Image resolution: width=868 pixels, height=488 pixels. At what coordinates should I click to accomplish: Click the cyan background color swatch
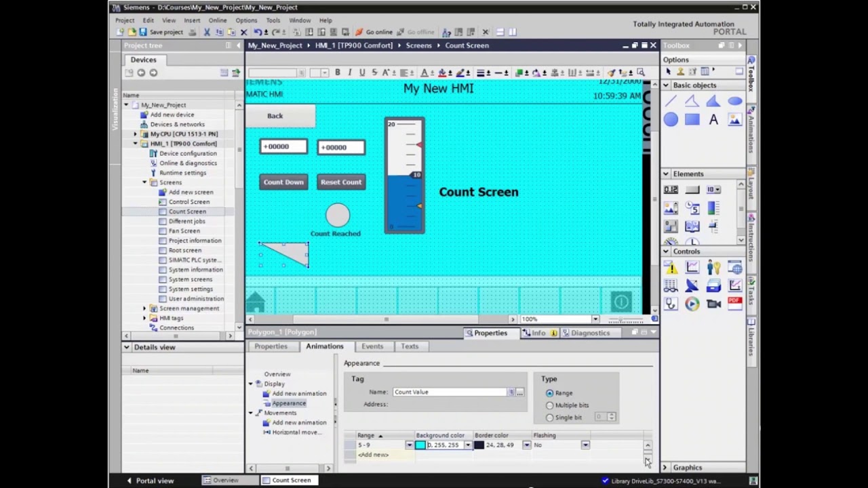point(420,445)
